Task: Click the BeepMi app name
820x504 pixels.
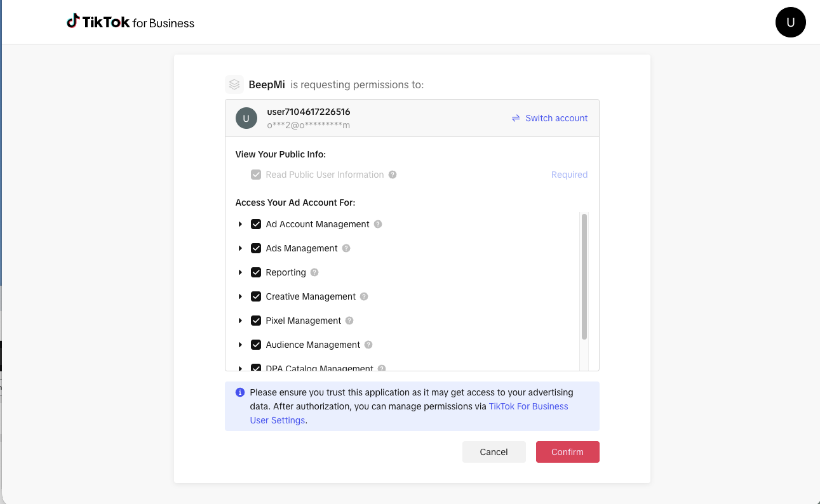Action: click(x=267, y=84)
